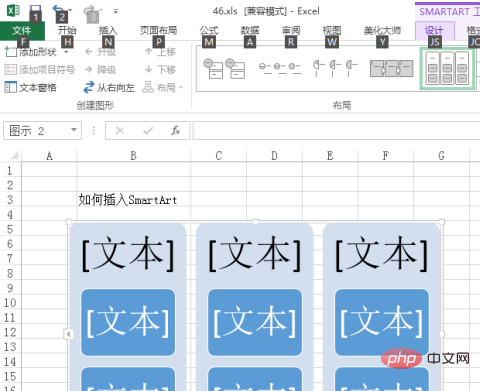Open the name box dropdown
The width and height of the screenshot is (480, 391).
pyautogui.click(x=74, y=130)
